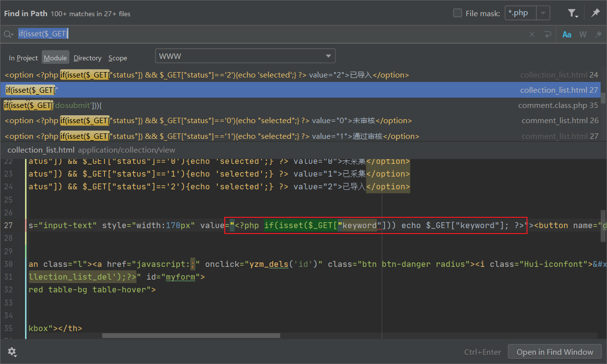The image size is (607, 364).
Task: Open the filter search results funnel icon
Action: 572,13
